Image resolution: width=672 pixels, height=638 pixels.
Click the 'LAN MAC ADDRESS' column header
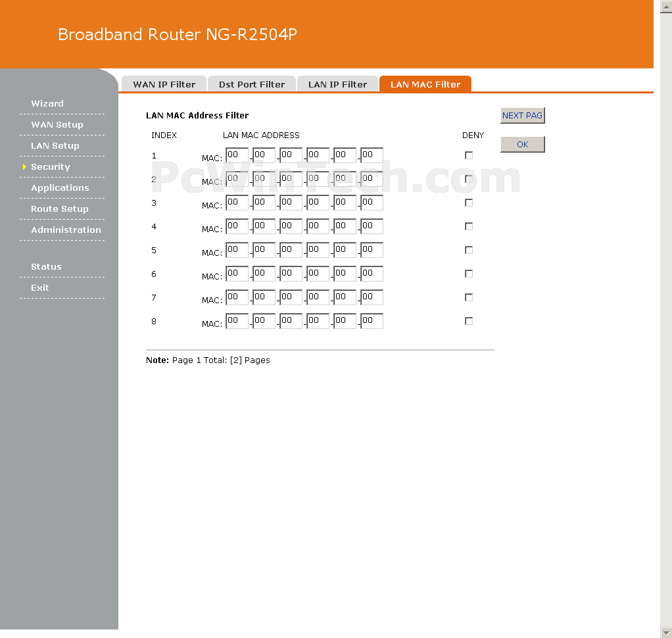coord(261,135)
